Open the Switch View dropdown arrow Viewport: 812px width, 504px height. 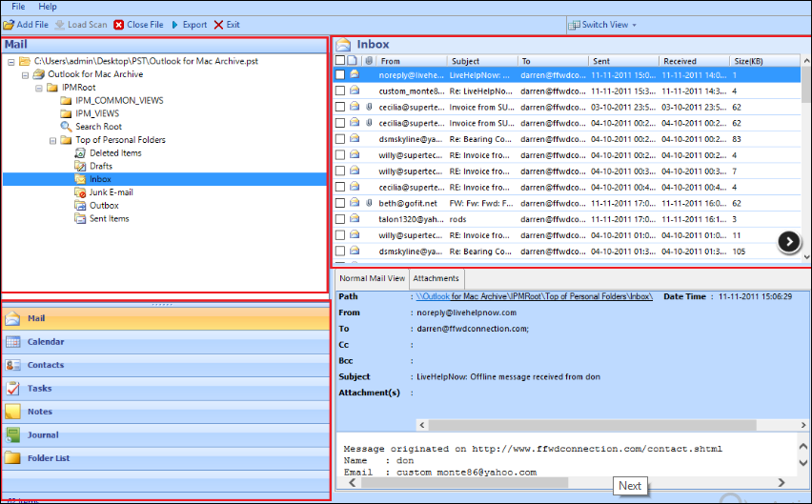coord(635,25)
